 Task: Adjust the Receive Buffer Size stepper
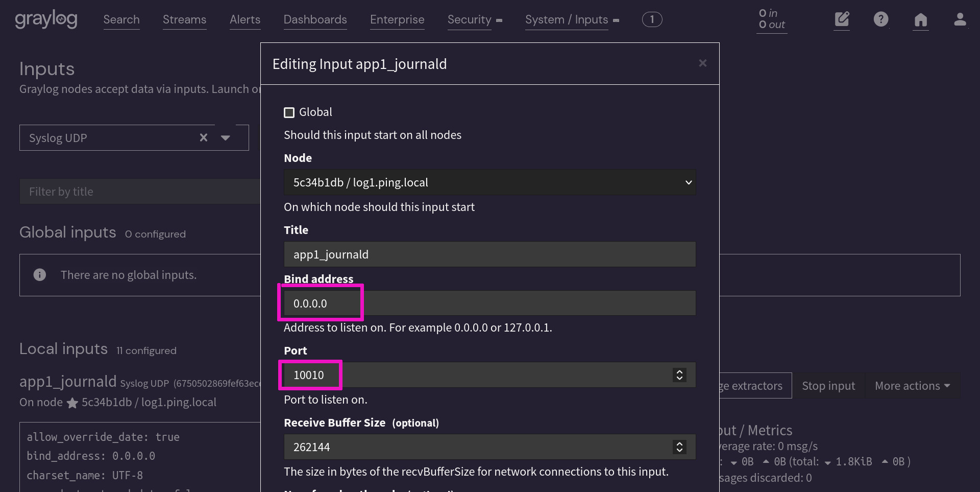click(x=679, y=447)
